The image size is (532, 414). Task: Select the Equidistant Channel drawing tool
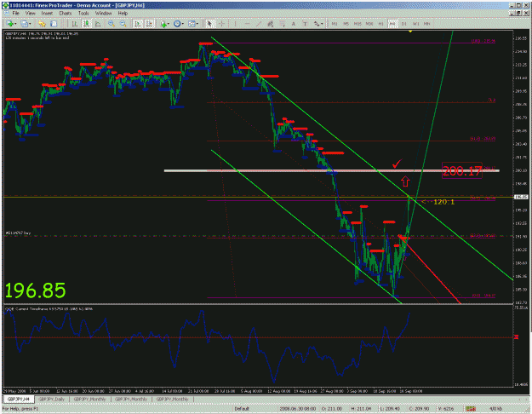270,24
